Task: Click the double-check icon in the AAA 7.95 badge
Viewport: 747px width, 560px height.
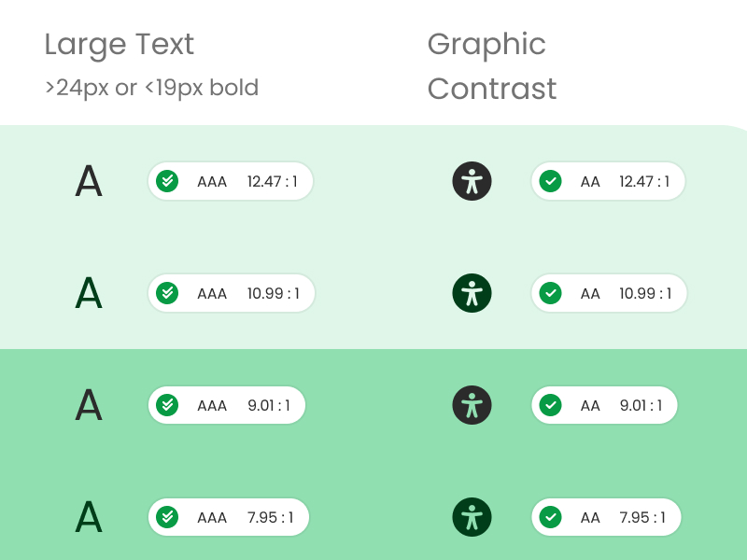Action: tap(167, 517)
